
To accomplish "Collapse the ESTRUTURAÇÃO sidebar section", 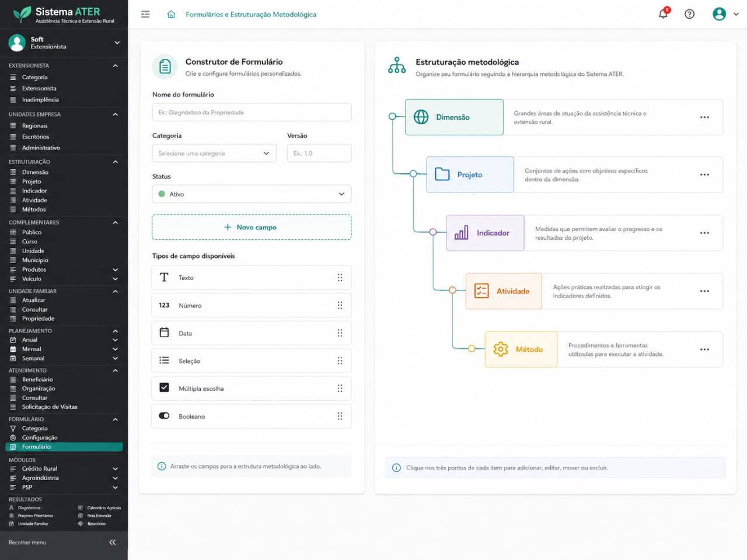I will point(115,162).
